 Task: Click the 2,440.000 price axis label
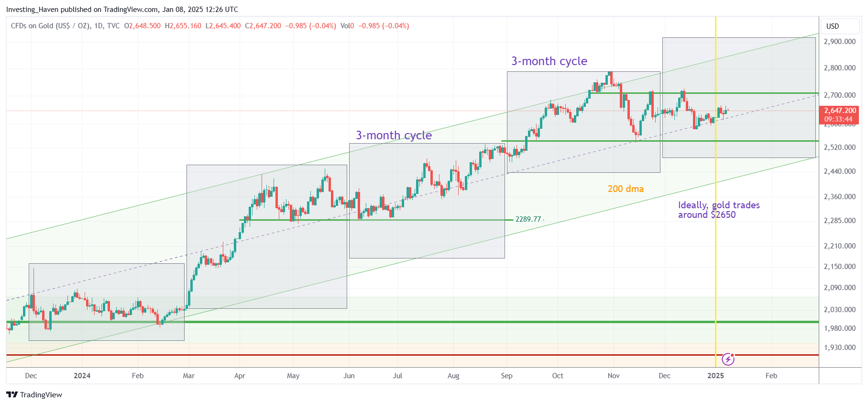[839, 171]
